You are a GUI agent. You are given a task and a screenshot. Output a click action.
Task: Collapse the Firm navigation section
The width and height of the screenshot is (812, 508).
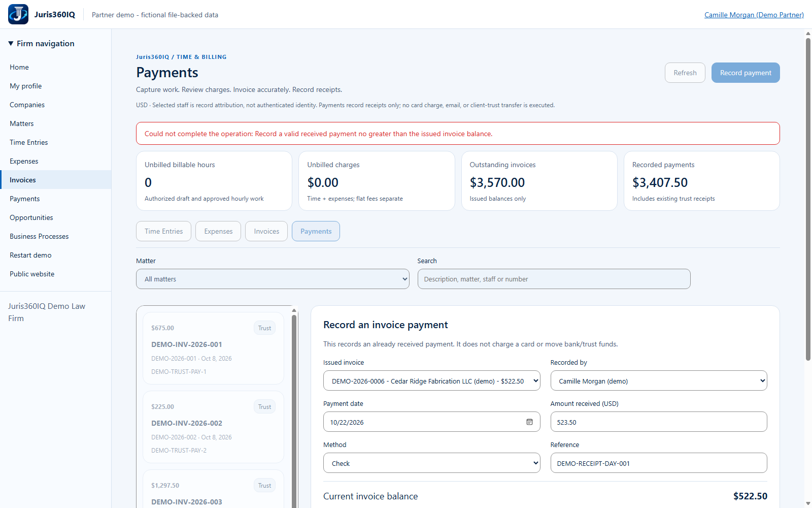pyautogui.click(x=42, y=44)
